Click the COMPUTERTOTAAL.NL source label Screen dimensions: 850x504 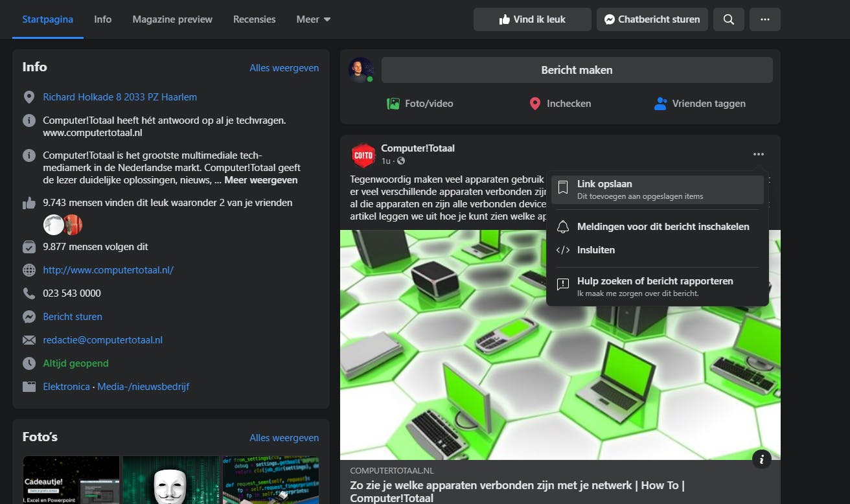(x=392, y=471)
